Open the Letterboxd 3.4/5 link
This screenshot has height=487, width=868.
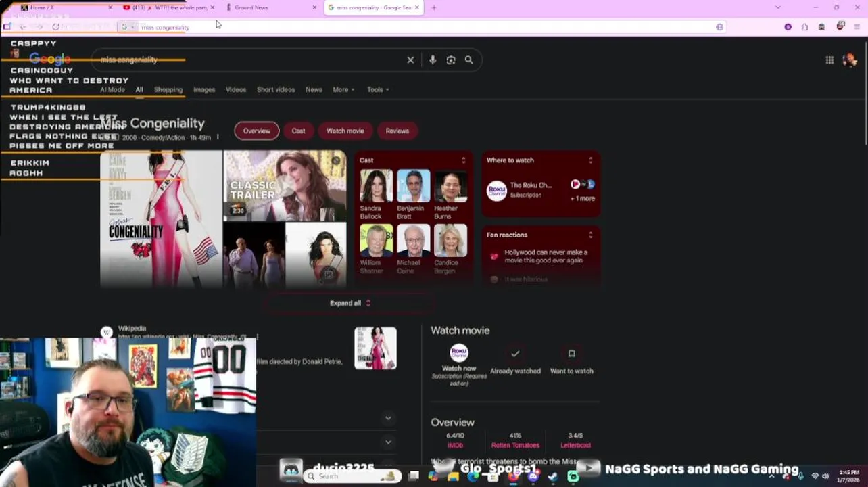575,440
